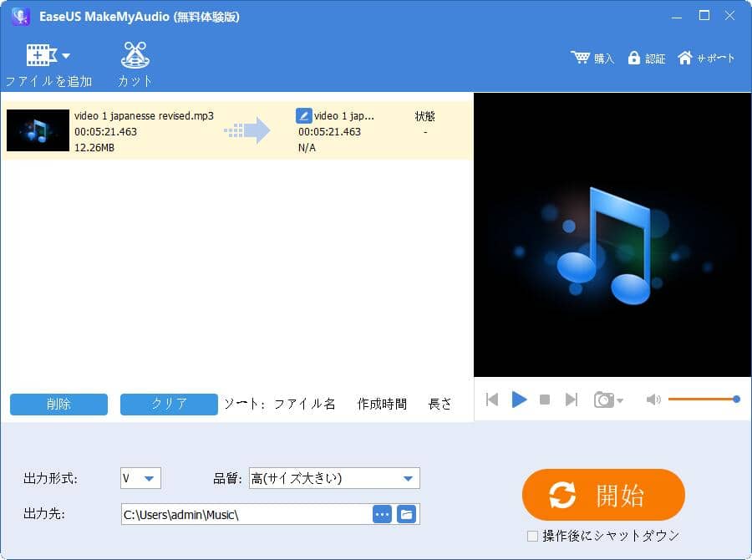This screenshot has width=752, height=560.
Task: Expand the snapshot camera dropdown arrow
Action: click(618, 400)
